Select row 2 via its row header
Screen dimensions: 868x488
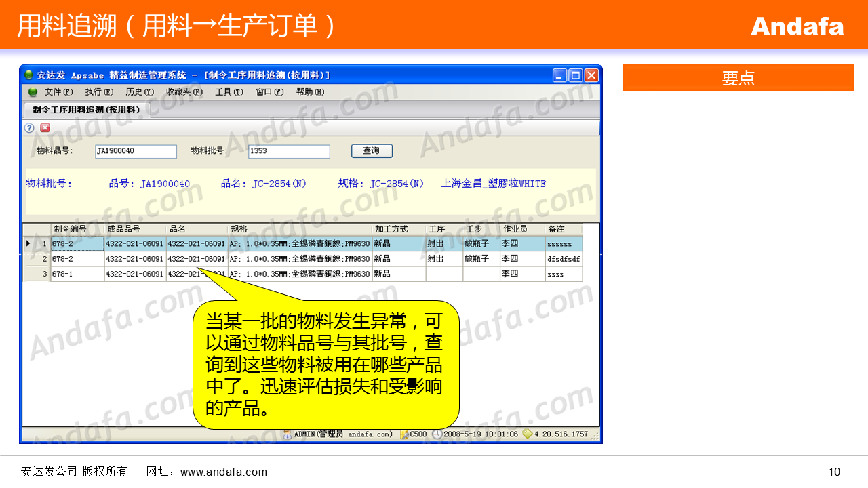(37, 259)
